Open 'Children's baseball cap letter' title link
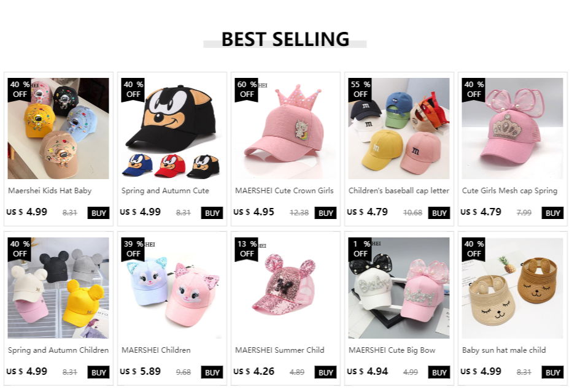 click(x=399, y=191)
